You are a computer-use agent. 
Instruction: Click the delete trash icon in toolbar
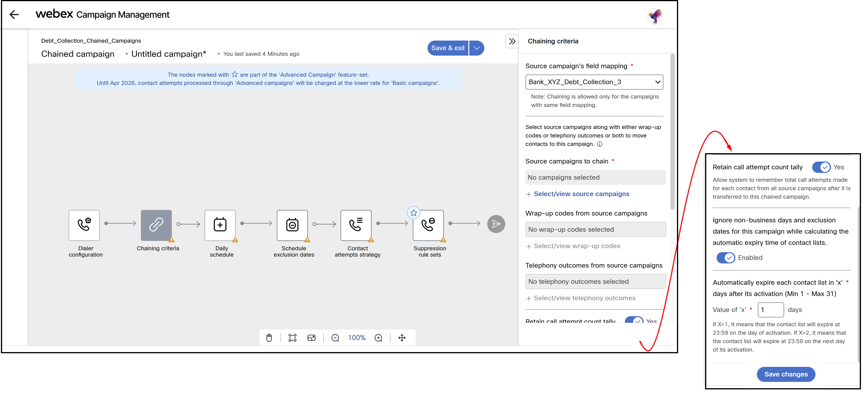[269, 338]
